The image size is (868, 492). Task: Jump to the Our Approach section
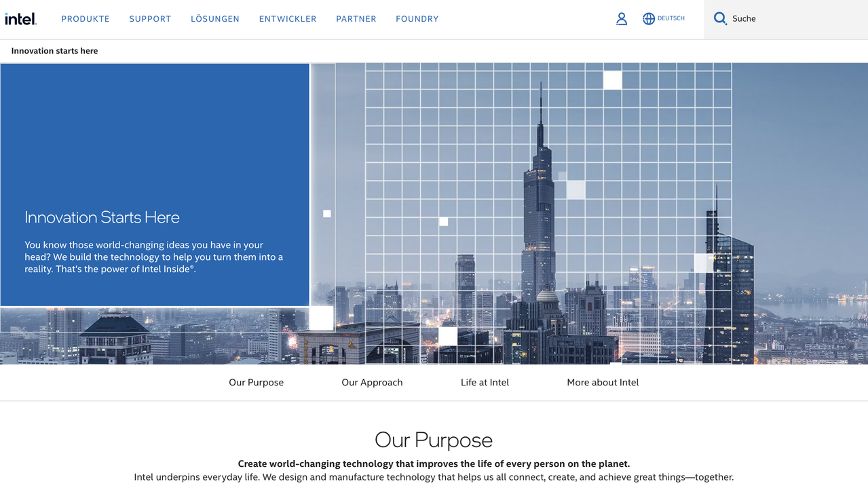[x=372, y=383]
